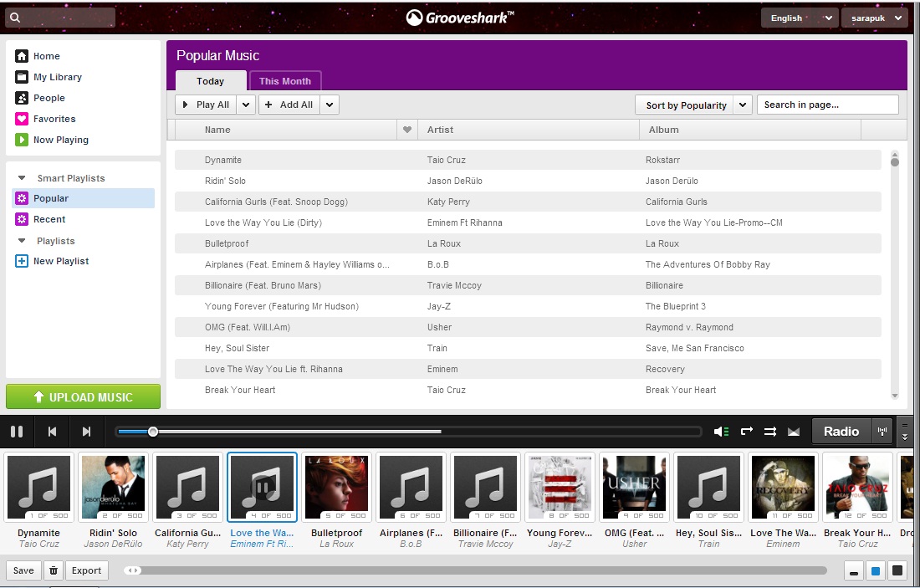Select Recent in Smart Playlists
920x588 pixels.
[x=49, y=219]
